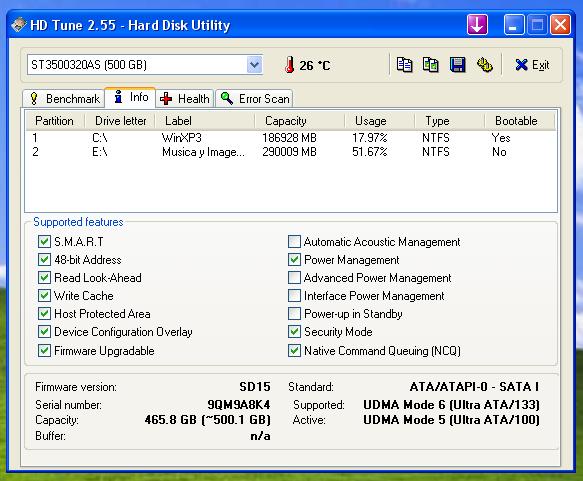The image size is (583, 481).
Task: Toggle the Advanced Power Management checkbox
Action: (x=294, y=278)
